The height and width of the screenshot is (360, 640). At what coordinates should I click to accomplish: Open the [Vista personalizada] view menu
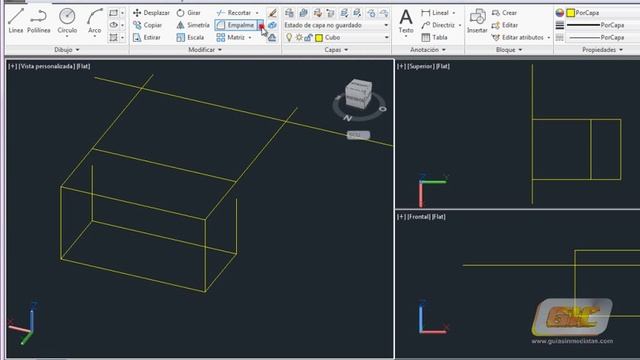point(47,66)
